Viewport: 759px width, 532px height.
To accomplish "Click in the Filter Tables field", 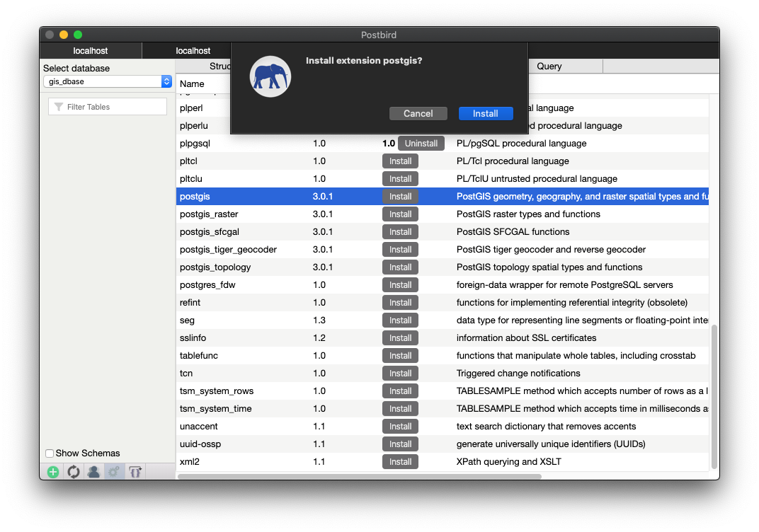I will (x=113, y=107).
